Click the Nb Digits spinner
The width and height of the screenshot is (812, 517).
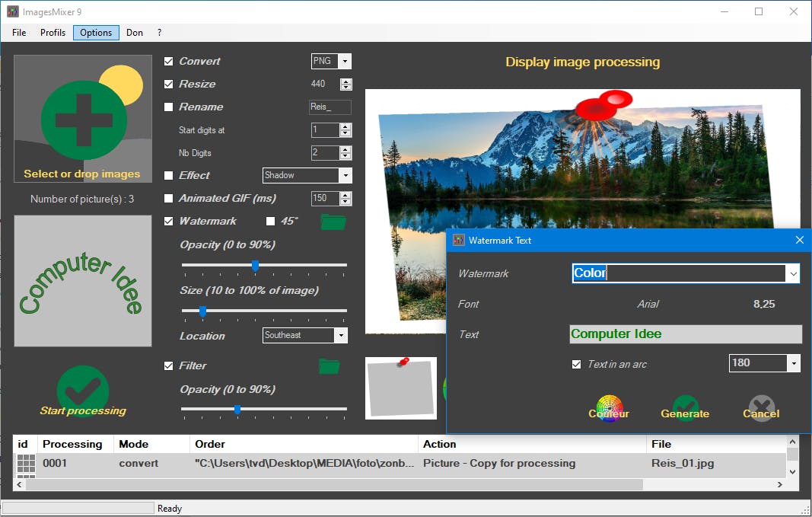pos(346,153)
